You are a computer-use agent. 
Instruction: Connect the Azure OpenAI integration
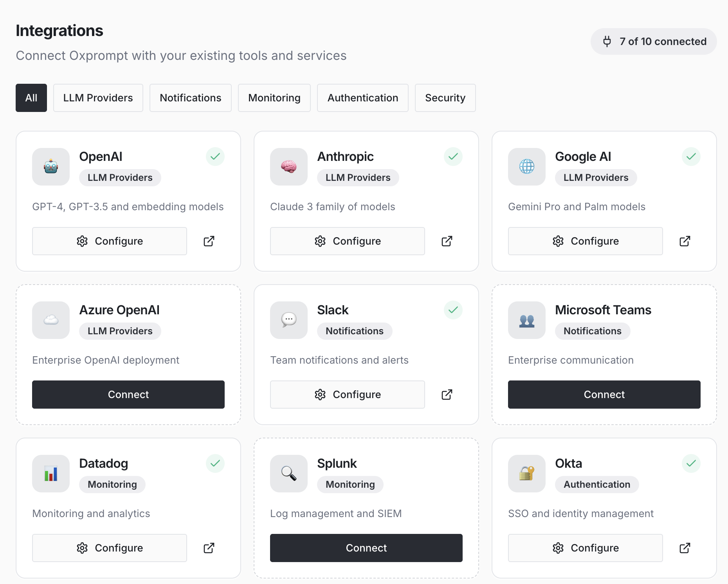pyautogui.click(x=128, y=395)
